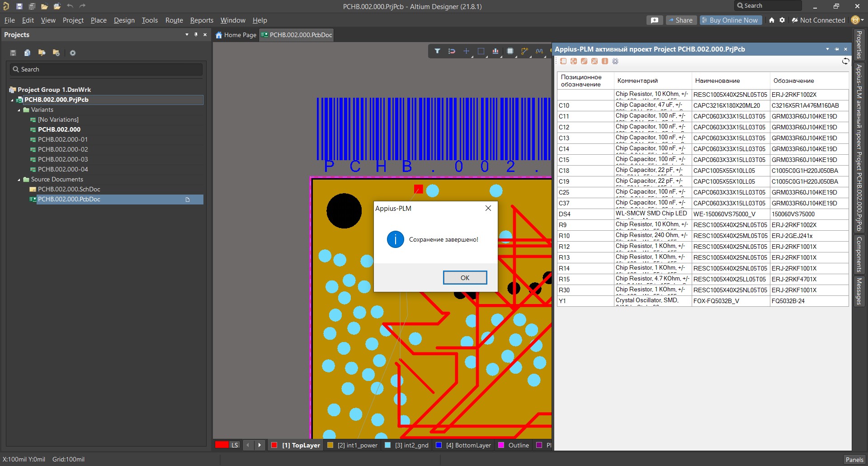Refresh the Appius-PLM panel list
The height and width of the screenshot is (466, 868).
pyautogui.click(x=845, y=61)
